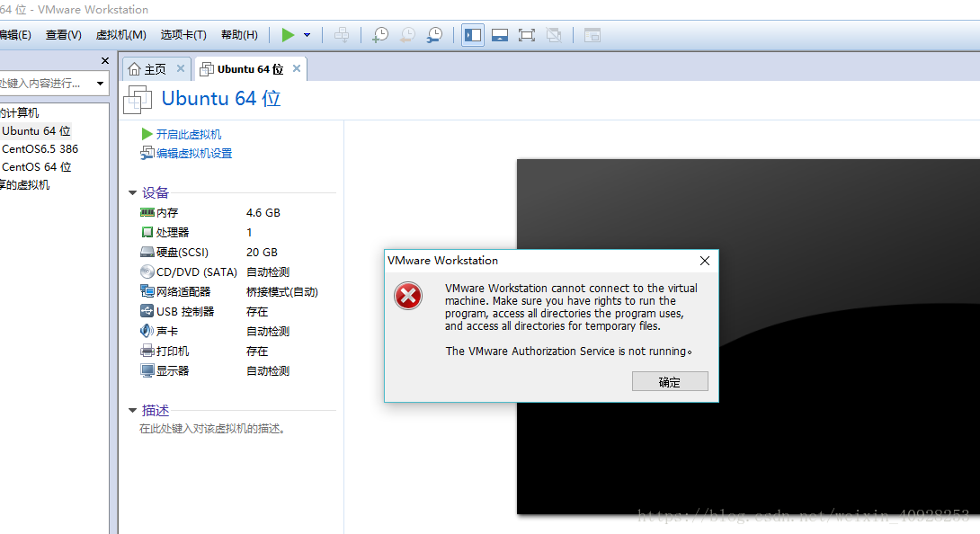980x534 pixels.
Task: Select the shared virtual machines tree item
Action: 25,185
